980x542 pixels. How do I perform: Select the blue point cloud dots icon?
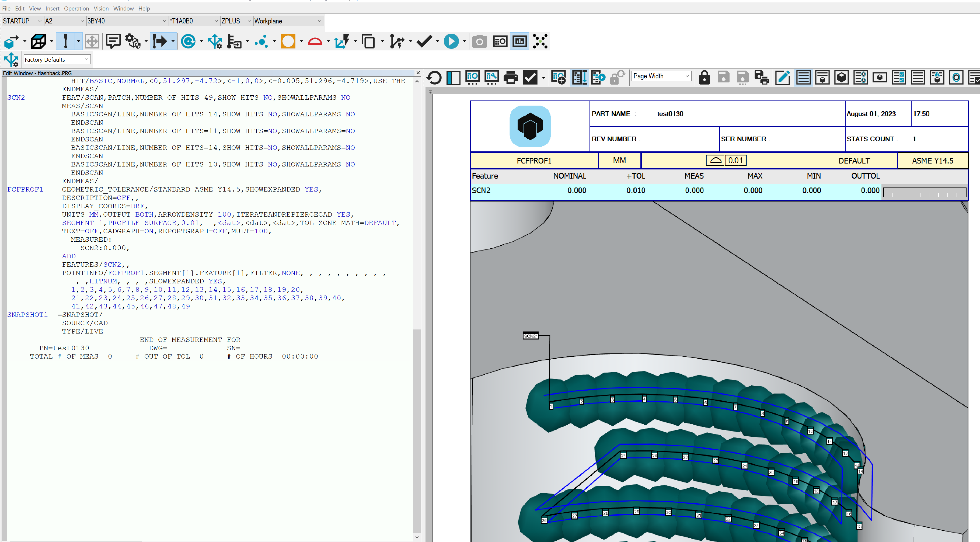[x=261, y=41]
